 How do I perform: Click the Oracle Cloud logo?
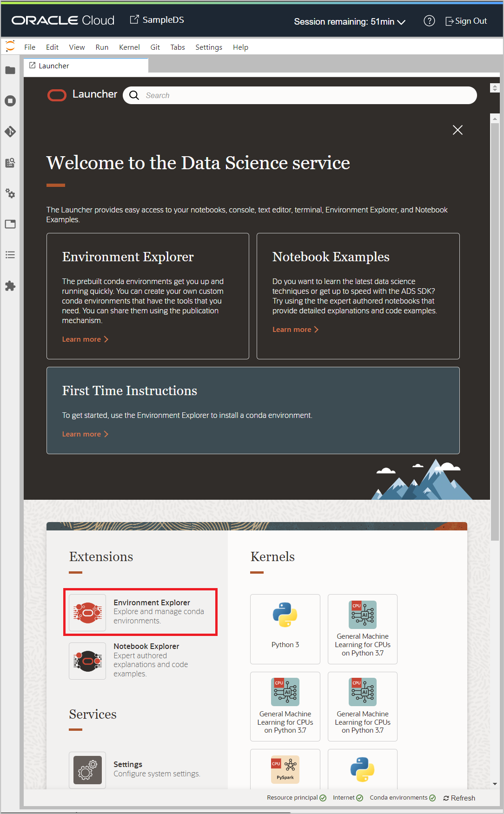click(63, 20)
